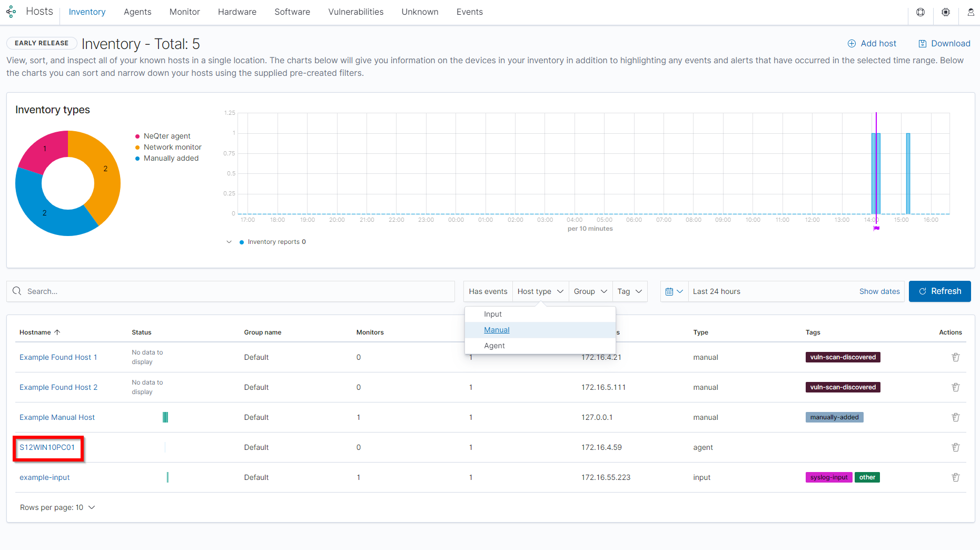Delete Example Found Host 1 via trash icon
980x550 pixels.
(956, 357)
